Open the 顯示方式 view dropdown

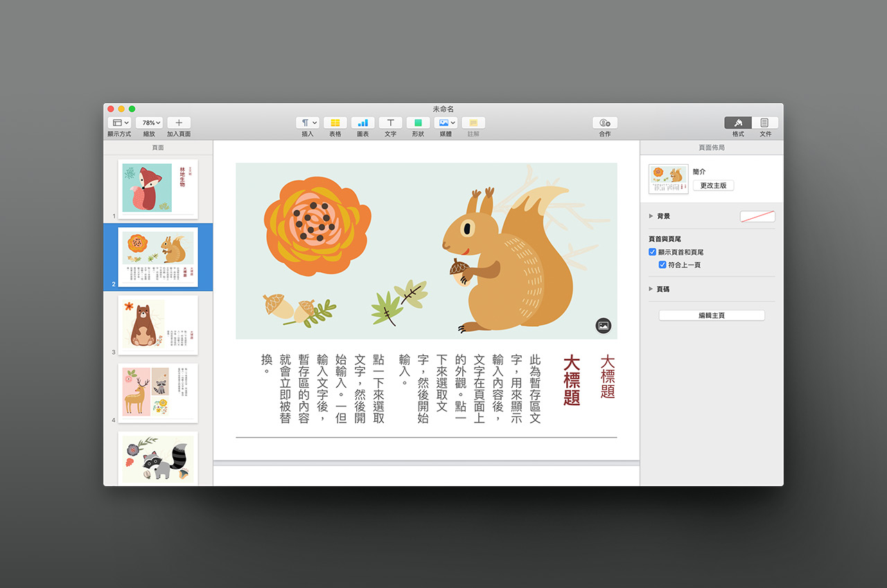[x=118, y=123]
